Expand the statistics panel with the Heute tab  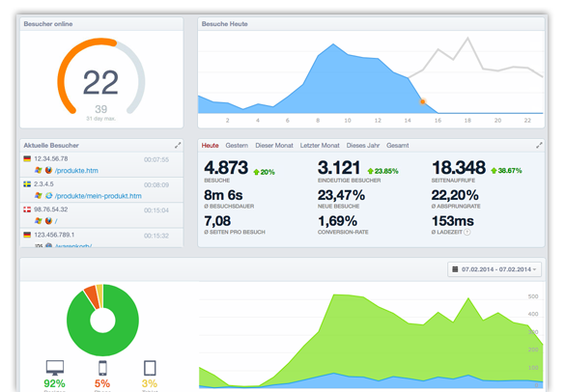coord(539,145)
